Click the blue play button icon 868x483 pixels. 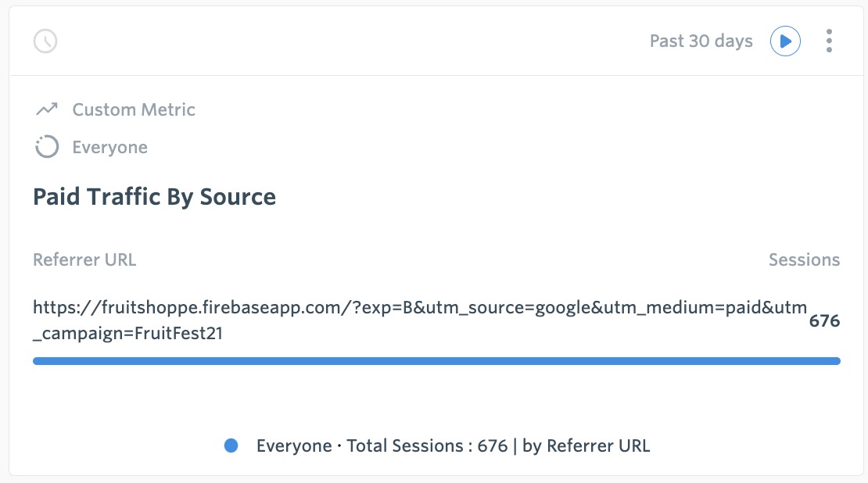785,41
